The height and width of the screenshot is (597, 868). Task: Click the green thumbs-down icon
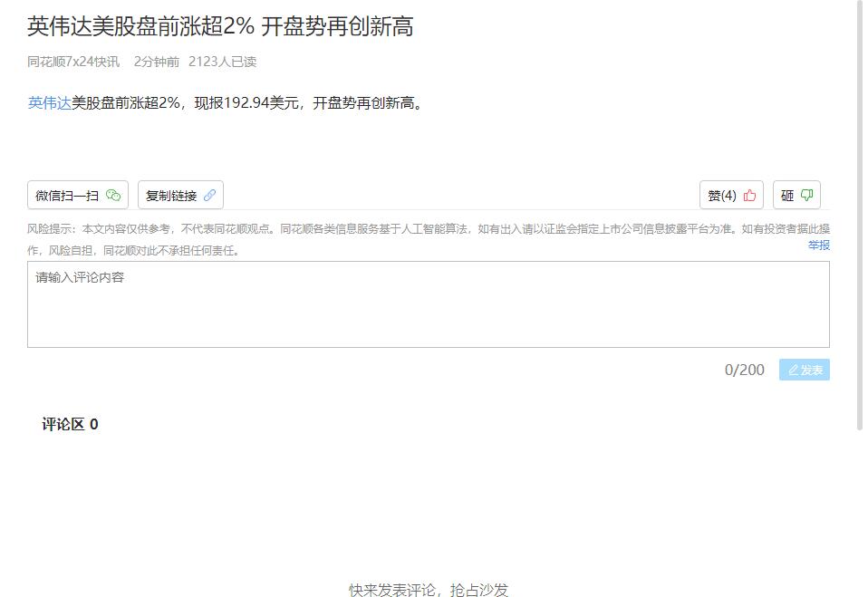807,196
